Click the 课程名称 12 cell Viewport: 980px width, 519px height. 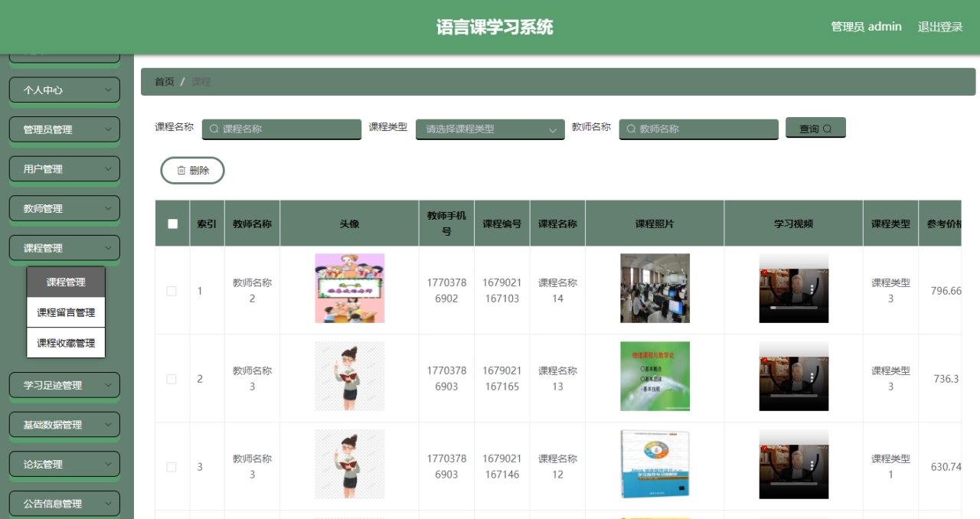point(557,467)
